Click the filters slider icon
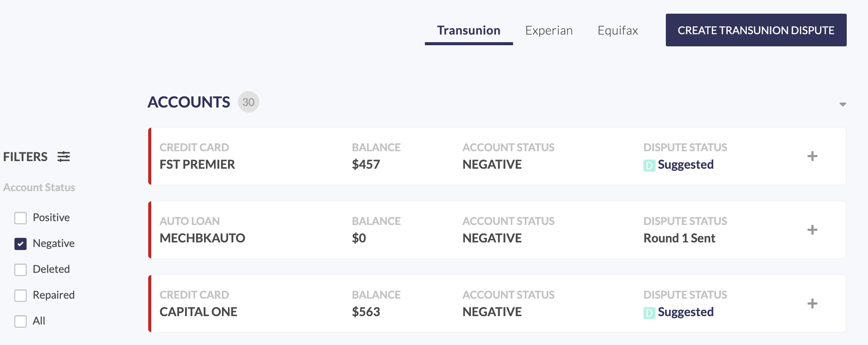 click(x=64, y=157)
